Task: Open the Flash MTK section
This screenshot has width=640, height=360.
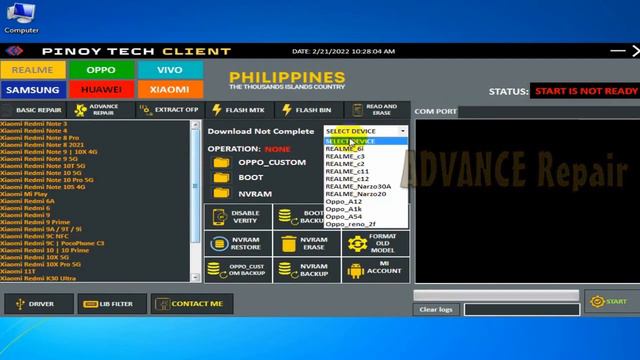Action: [x=239, y=110]
